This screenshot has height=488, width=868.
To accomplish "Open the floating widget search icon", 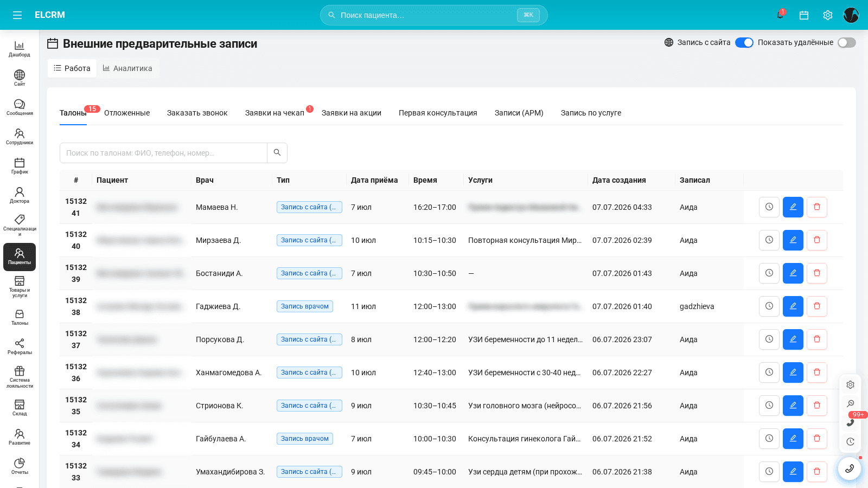I will click(850, 404).
